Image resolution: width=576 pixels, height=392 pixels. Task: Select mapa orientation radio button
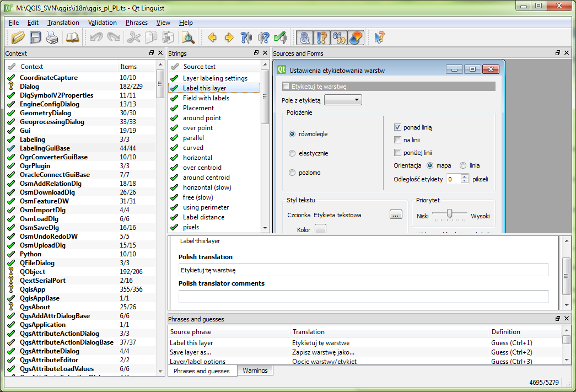pyautogui.click(x=430, y=165)
